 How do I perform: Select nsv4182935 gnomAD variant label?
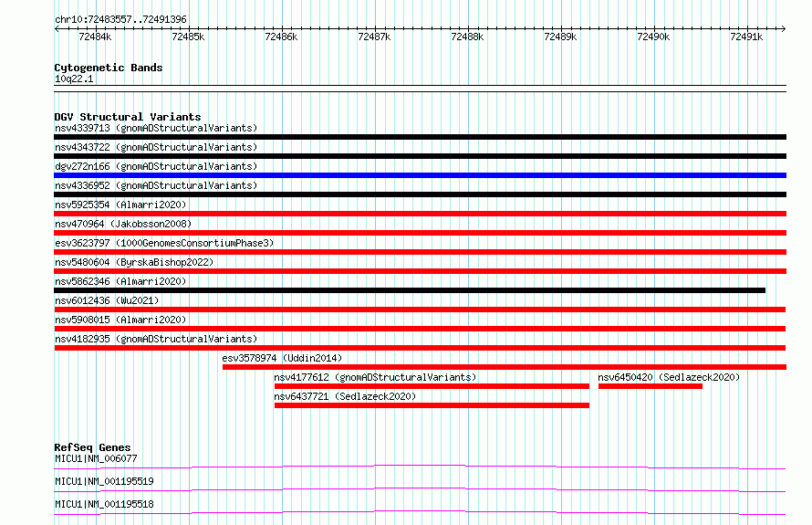pyautogui.click(x=156, y=339)
